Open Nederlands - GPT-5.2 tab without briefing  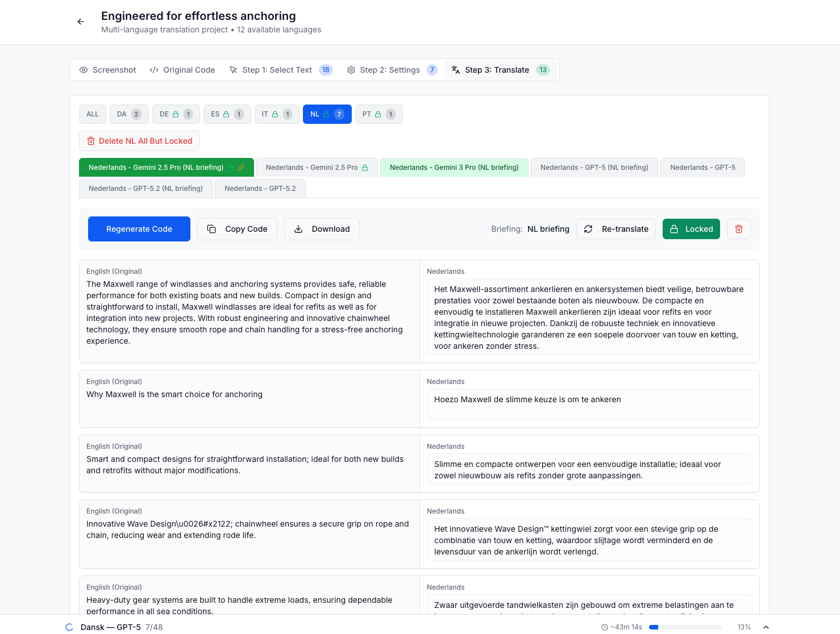pyautogui.click(x=260, y=189)
